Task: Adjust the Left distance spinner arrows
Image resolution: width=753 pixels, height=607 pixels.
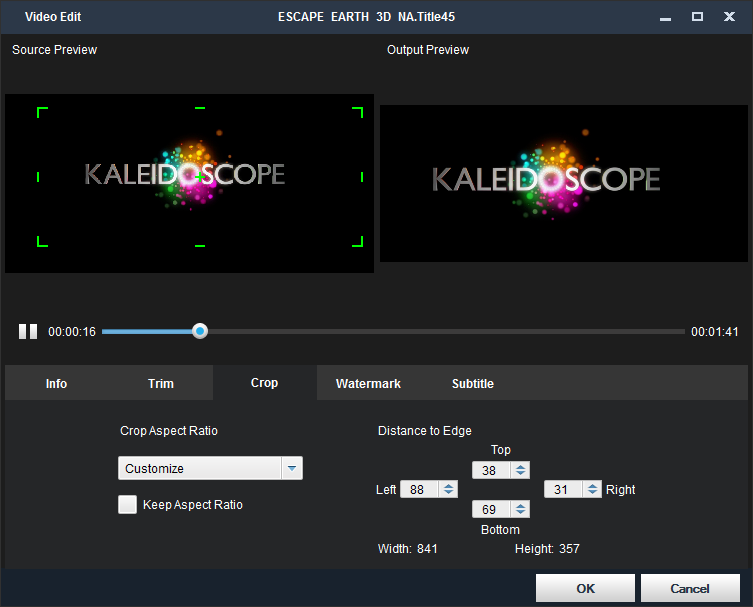Action: point(449,489)
